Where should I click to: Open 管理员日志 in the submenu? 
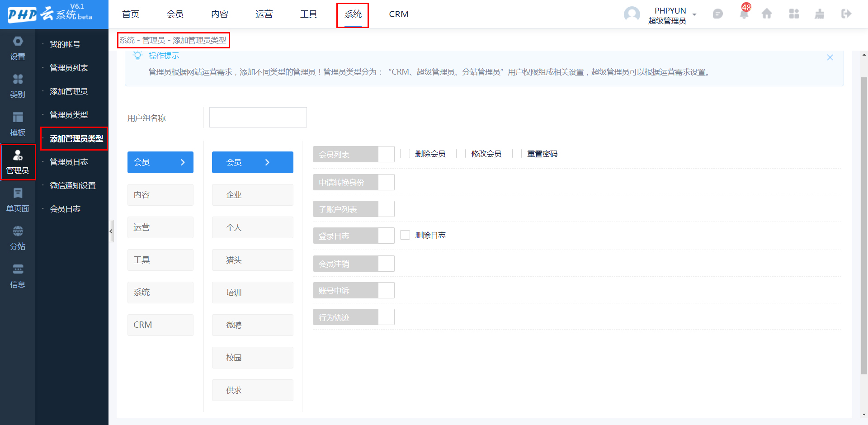pos(69,162)
